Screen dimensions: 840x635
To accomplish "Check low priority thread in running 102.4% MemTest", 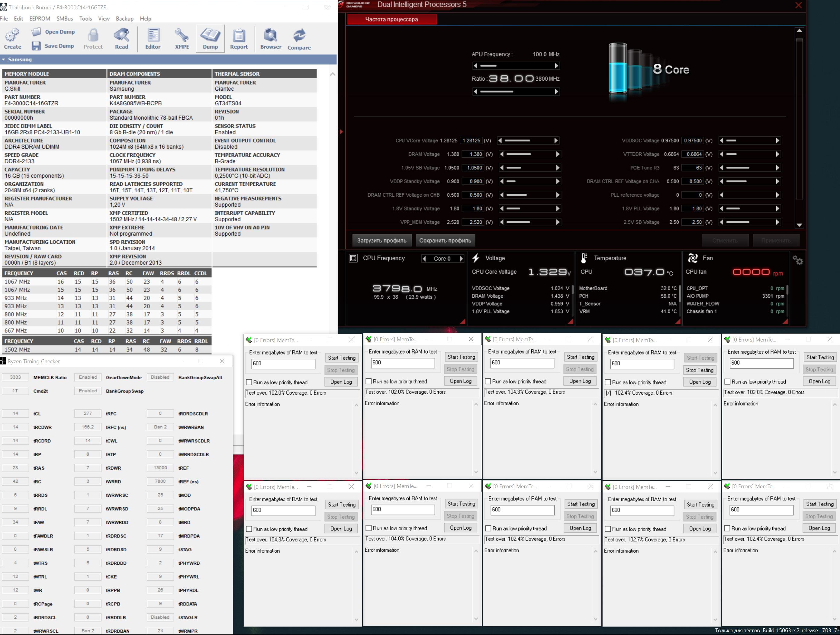I will 608,382.
